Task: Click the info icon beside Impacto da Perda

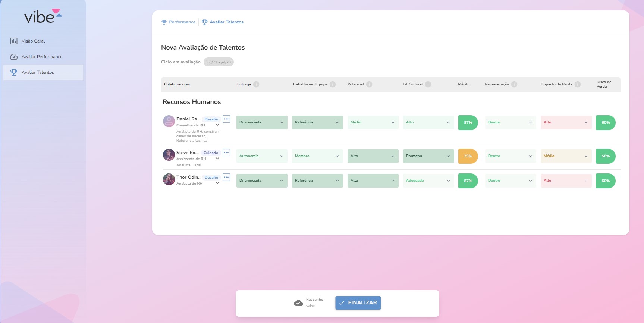Action: pyautogui.click(x=578, y=84)
